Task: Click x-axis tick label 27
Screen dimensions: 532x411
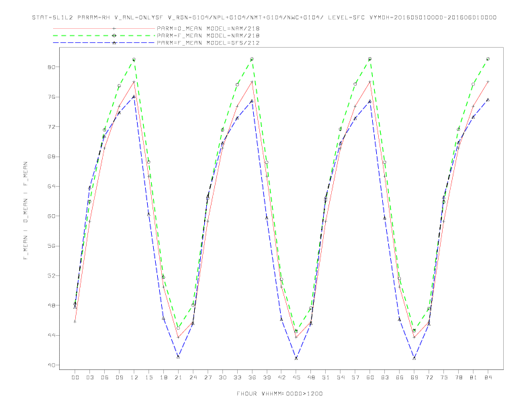Action: (x=208, y=377)
